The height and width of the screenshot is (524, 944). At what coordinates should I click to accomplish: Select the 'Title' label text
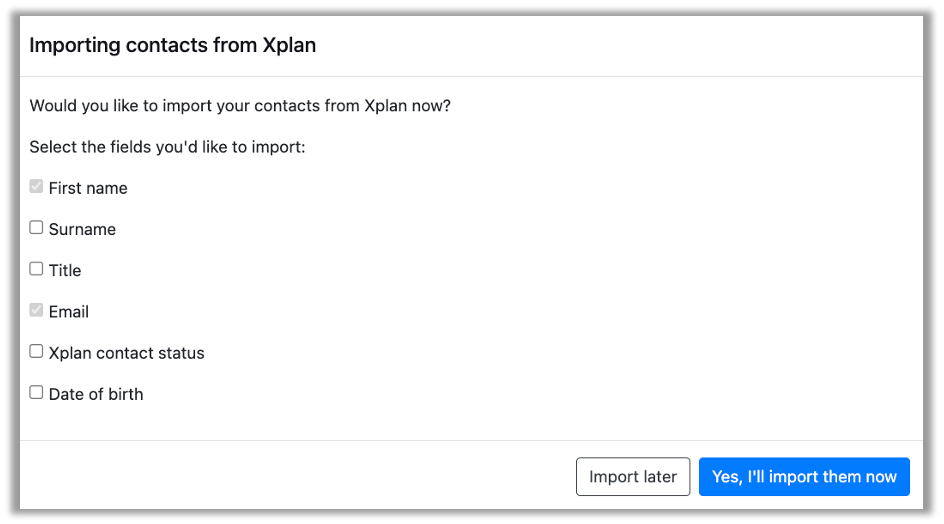65,270
